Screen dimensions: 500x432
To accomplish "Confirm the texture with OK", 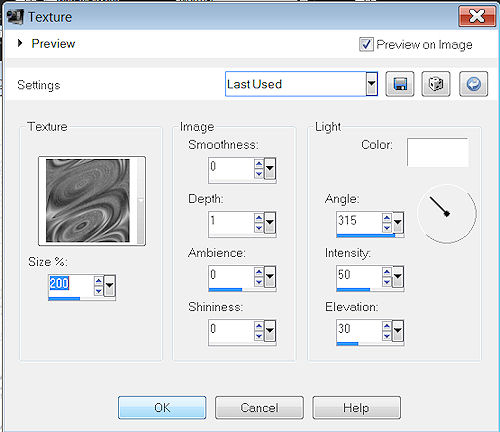I will pyautogui.click(x=162, y=407).
